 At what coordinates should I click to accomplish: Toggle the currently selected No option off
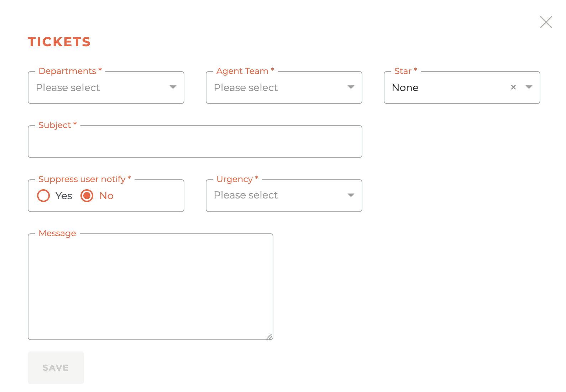pyautogui.click(x=87, y=196)
